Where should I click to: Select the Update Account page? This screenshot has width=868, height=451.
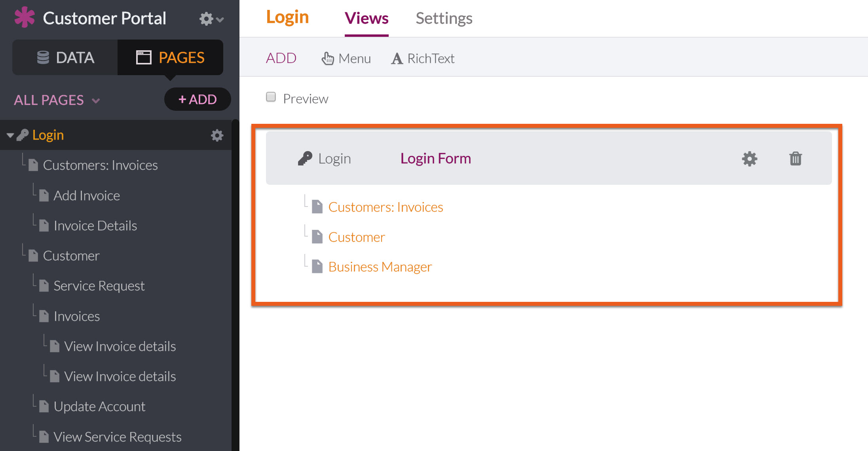tap(99, 406)
